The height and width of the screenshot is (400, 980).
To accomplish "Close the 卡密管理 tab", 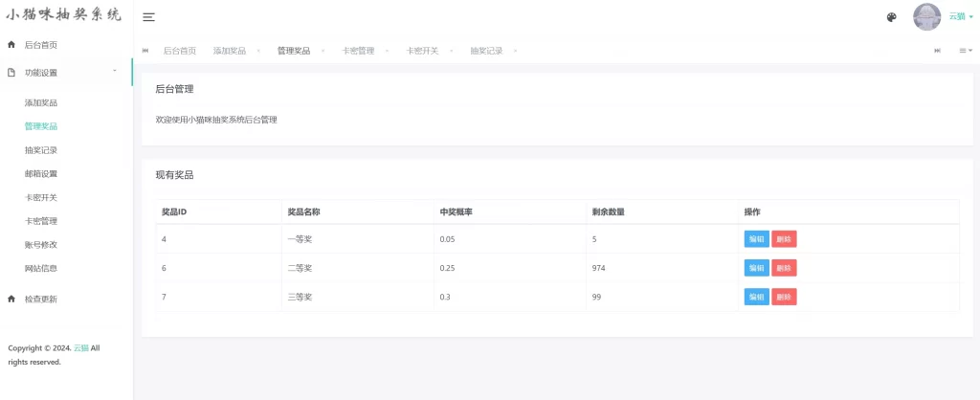I will click(x=388, y=52).
